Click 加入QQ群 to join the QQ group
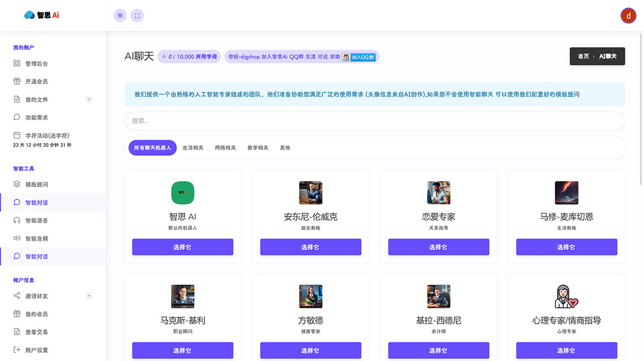The image size is (644, 361). pos(359,56)
